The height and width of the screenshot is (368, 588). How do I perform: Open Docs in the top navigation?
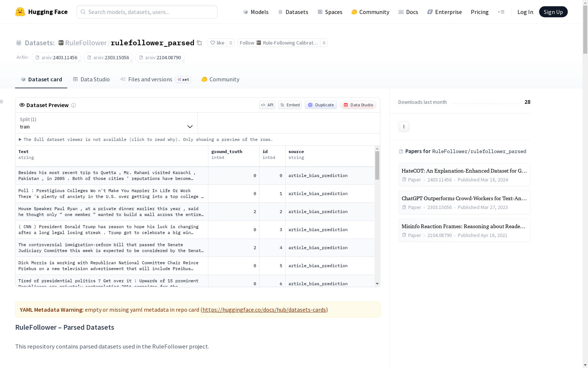tap(408, 12)
